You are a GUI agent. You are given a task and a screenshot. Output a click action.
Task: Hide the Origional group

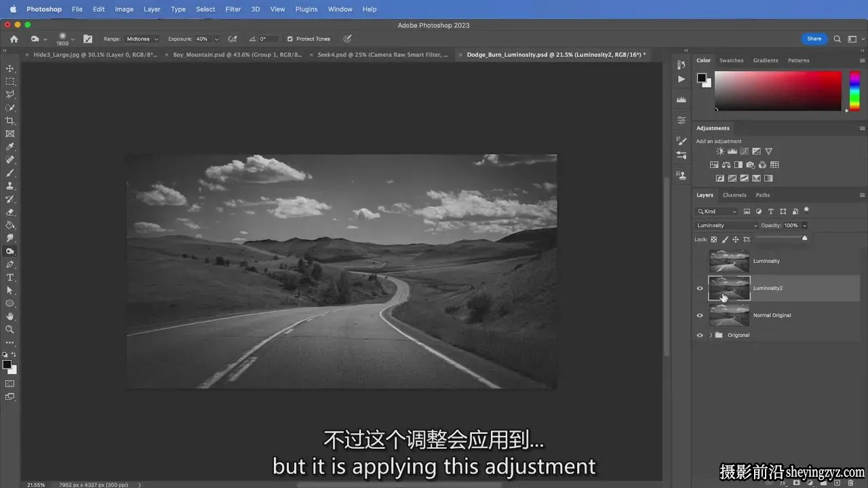[x=700, y=335]
